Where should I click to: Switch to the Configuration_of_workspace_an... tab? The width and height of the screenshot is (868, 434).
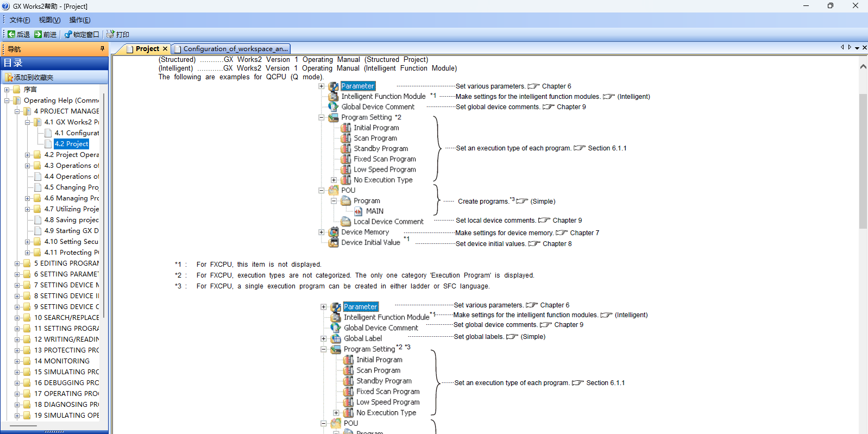tap(231, 49)
